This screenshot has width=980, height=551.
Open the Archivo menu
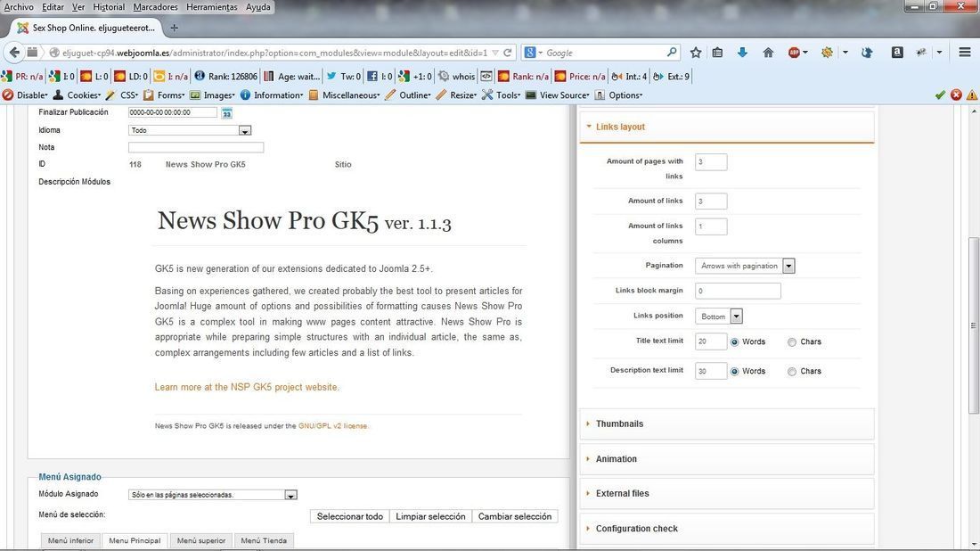[x=20, y=7]
